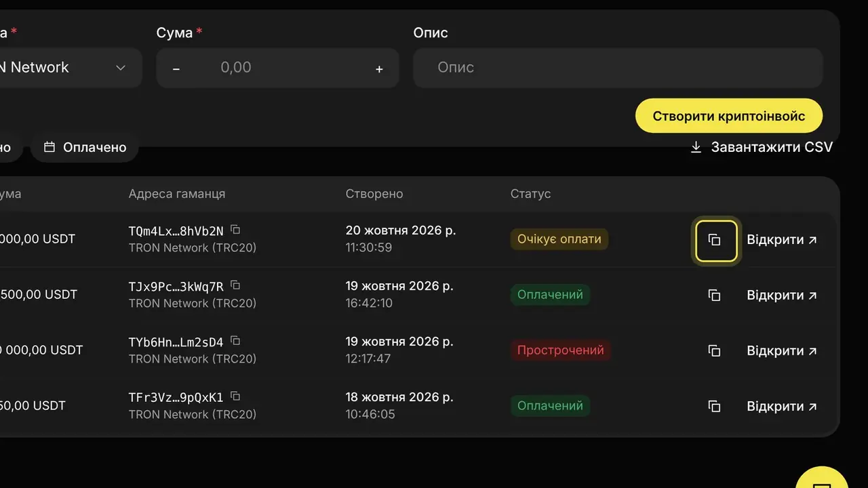Click the timestamp 11:30:59
The image size is (868, 488).
click(369, 247)
